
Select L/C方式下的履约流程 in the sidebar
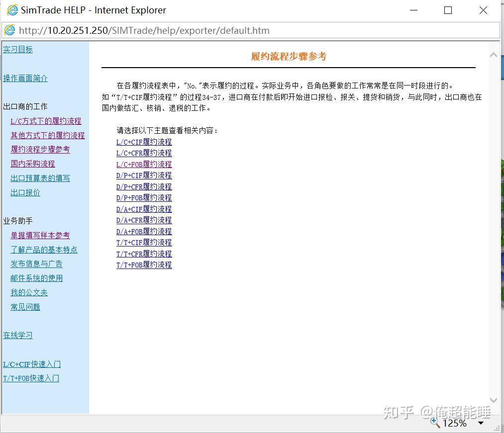click(x=45, y=121)
